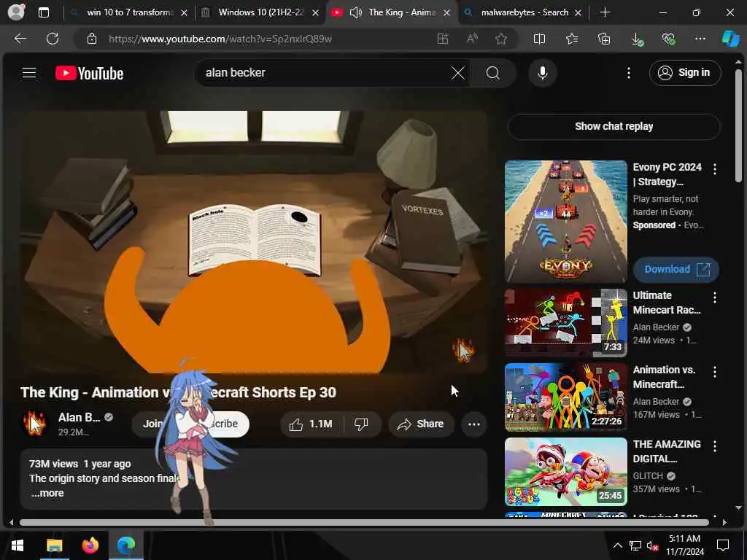
Task: Click the Sign in button
Action: pyautogui.click(x=684, y=73)
